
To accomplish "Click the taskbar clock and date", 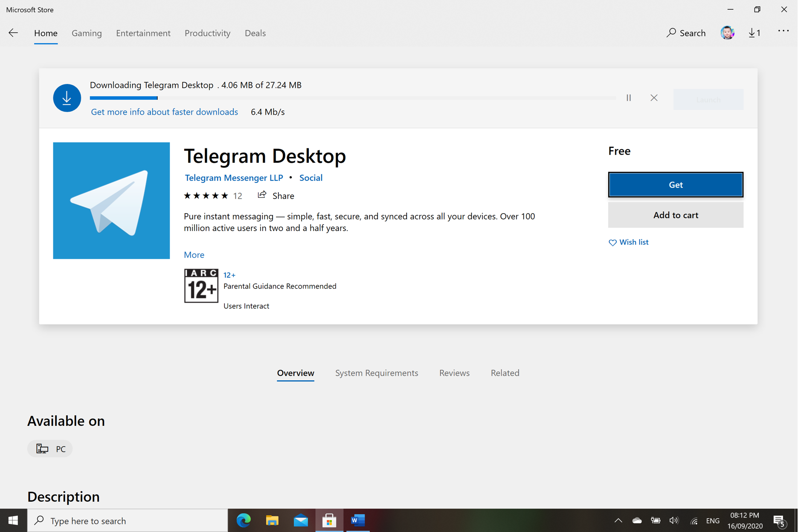I will click(745, 520).
